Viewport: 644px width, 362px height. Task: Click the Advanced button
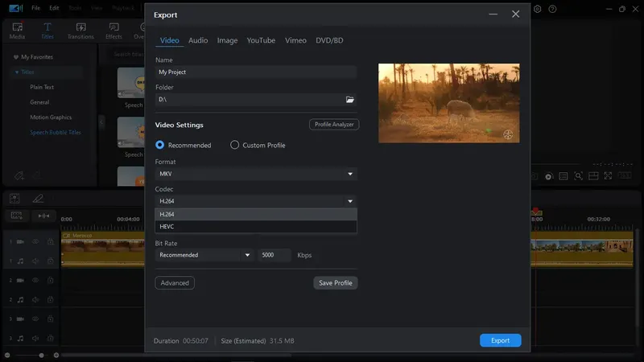point(175,283)
